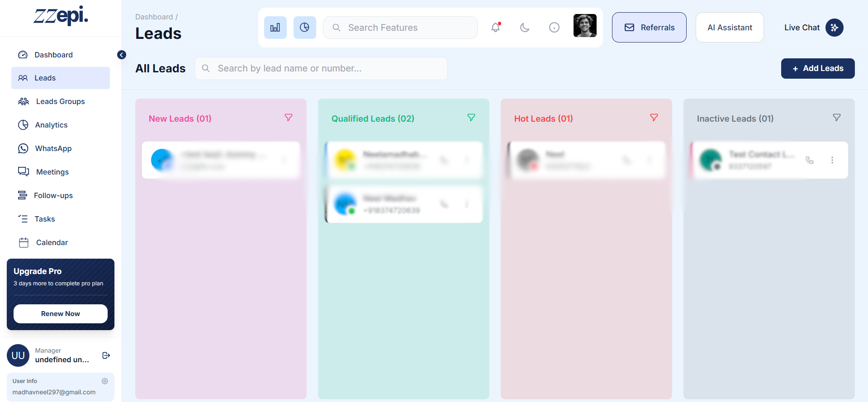868x402 pixels.
Task: Open settings gear in User Info
Action: [105, 381]
